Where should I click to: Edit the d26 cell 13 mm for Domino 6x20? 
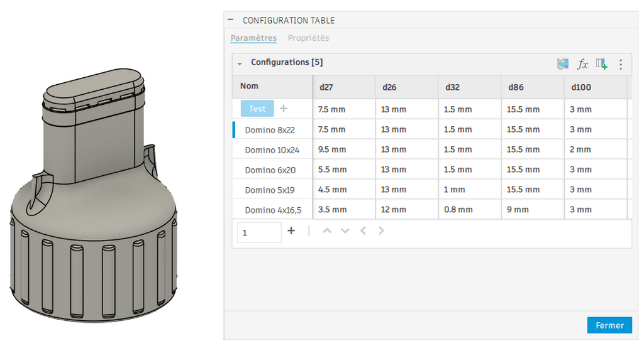pos(407,170)
